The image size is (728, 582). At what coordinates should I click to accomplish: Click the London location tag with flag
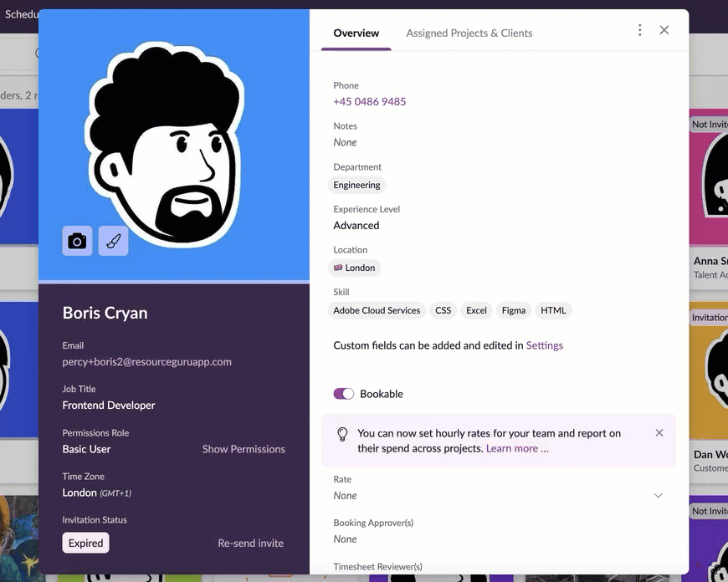point(354,268)
